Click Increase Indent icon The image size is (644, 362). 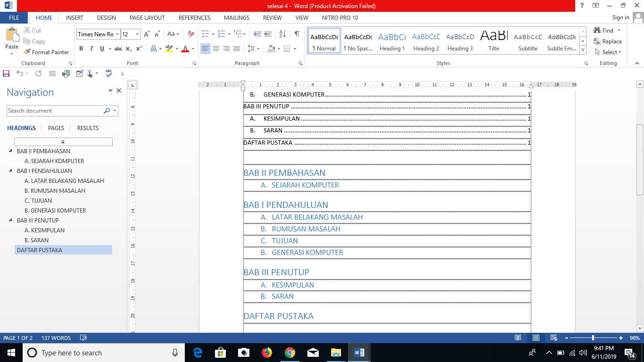tap(269, 34)
